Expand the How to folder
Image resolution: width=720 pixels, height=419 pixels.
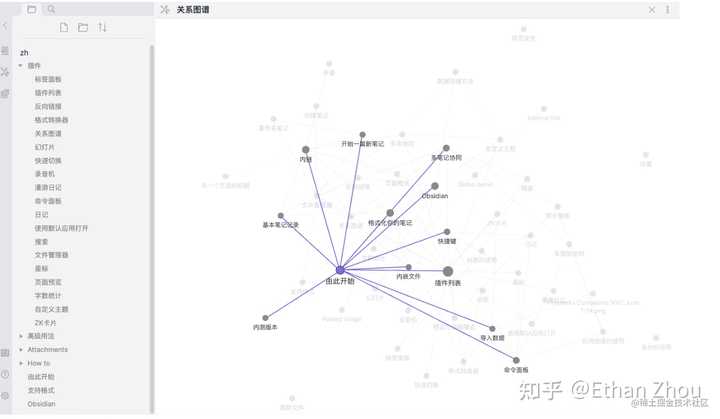point(21,363)
